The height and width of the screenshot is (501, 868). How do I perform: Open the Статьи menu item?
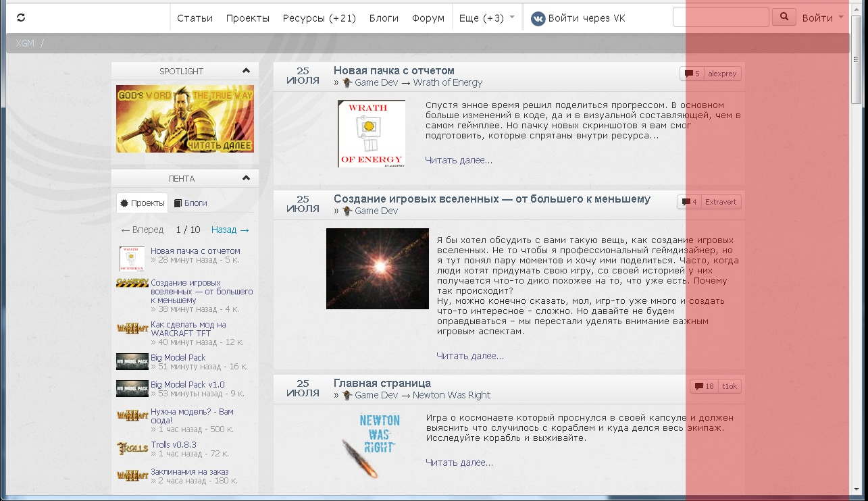pyautogui.click(x=195, y=18)
